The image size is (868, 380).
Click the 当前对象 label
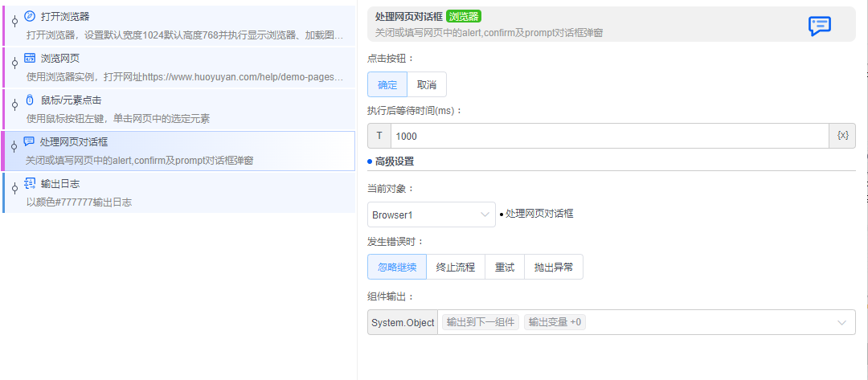(x=391, y=189)
